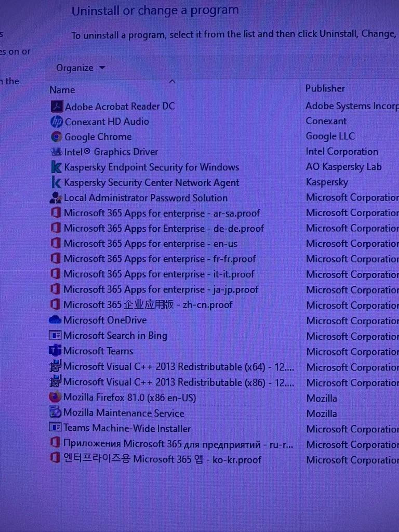Click the Organize dropdown arrow
Image resolution: width=399 pixels, height=532 pixels.
[x=102, y=68]
